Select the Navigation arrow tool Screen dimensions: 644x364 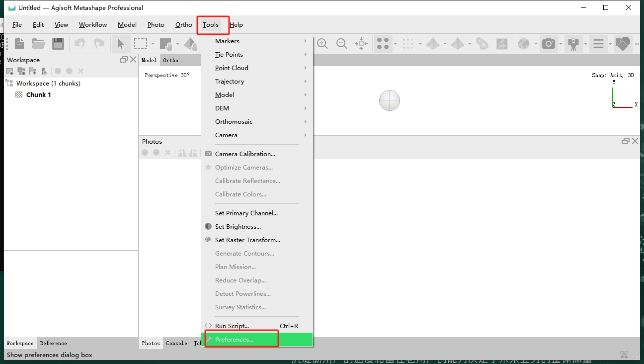pyautogui.click(x=120, y=44)
